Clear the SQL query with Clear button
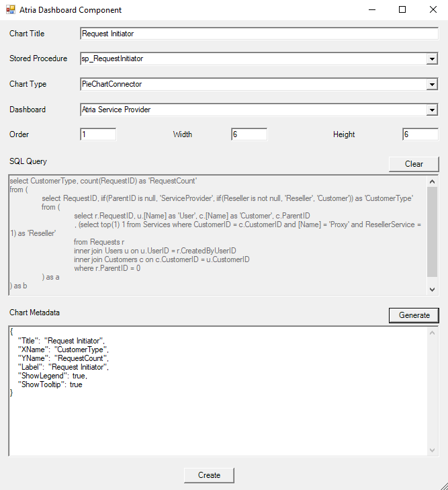 pos(414,164)
